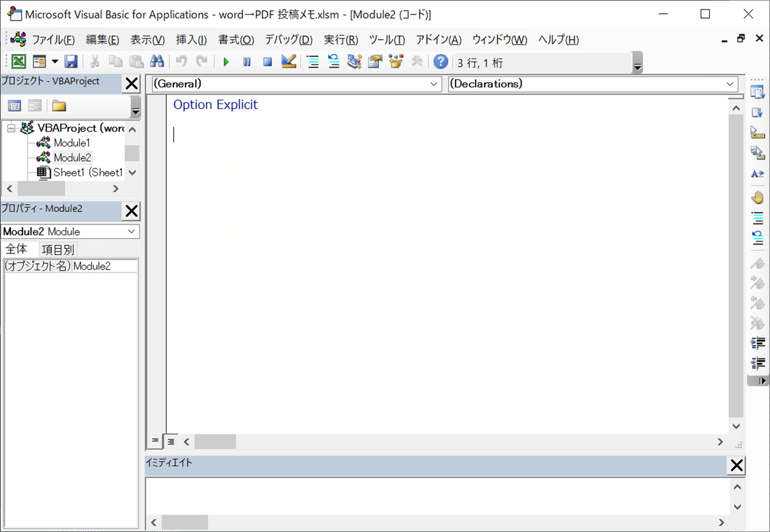Click inside the イミディエイト input area
The width and height of the screenshot is (770, 532).
(436, 495)
